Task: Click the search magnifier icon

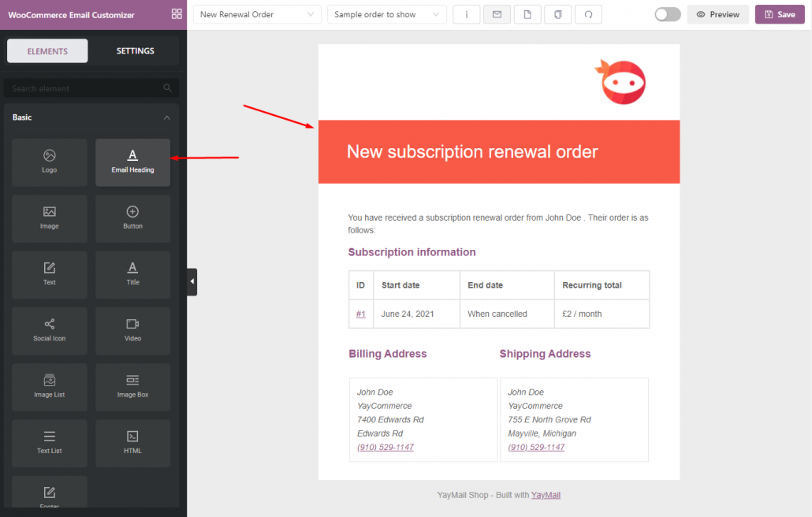Action: point(167,88)
